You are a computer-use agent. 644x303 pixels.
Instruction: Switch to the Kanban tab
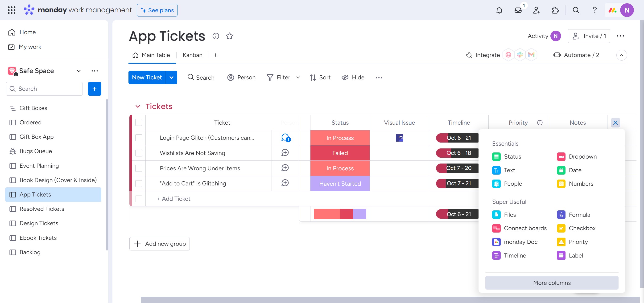192,55
